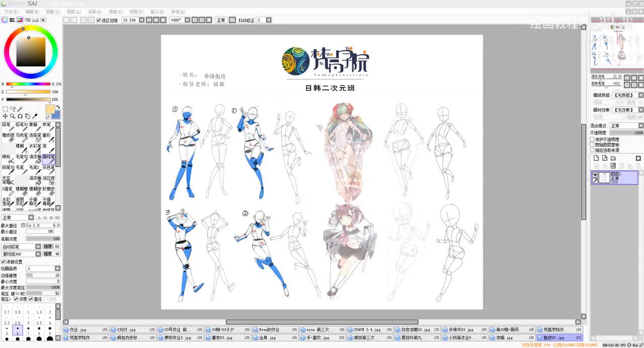Create a new layer in layer panel
This screenshot has height=348, width=644.
click(597, 158)
